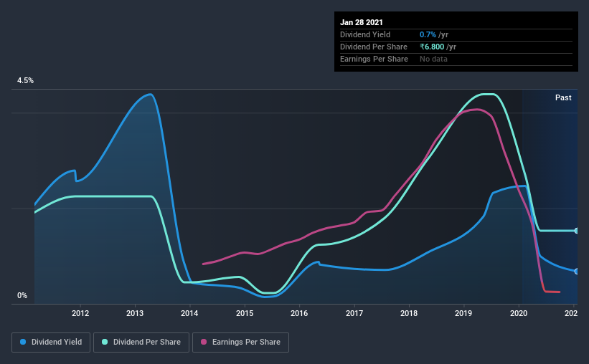Click the Dividend Yield endpoint marker at 0.7%
589x364 pixels.
coord(576,272)
